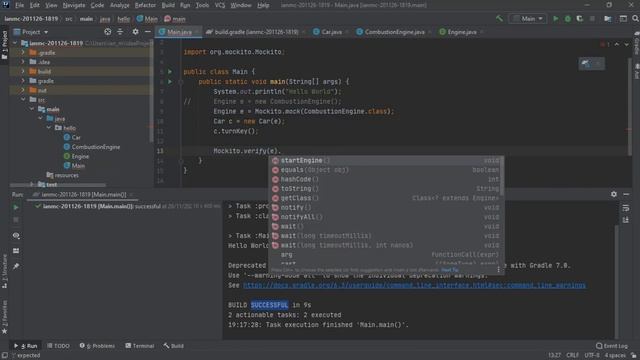This screenshot has height=360, width=640.
Task: Click the hello breadcrumb in navigation bar
Action: 124,19
